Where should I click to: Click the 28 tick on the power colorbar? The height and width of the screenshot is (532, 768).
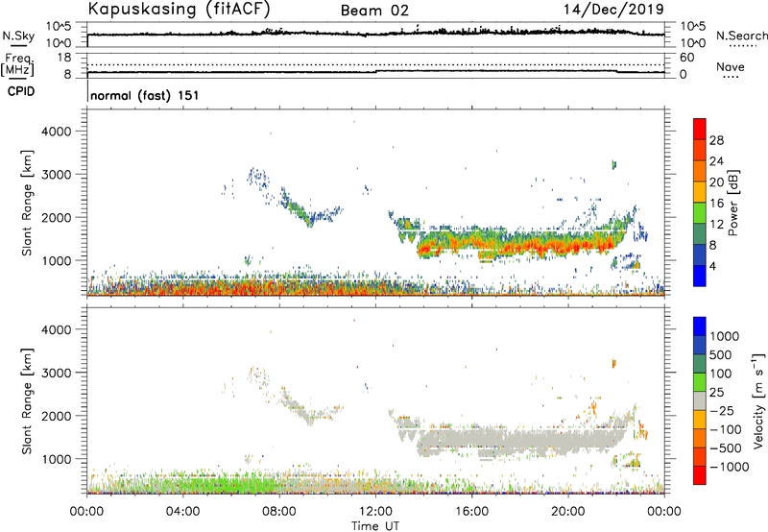(716, 140)
